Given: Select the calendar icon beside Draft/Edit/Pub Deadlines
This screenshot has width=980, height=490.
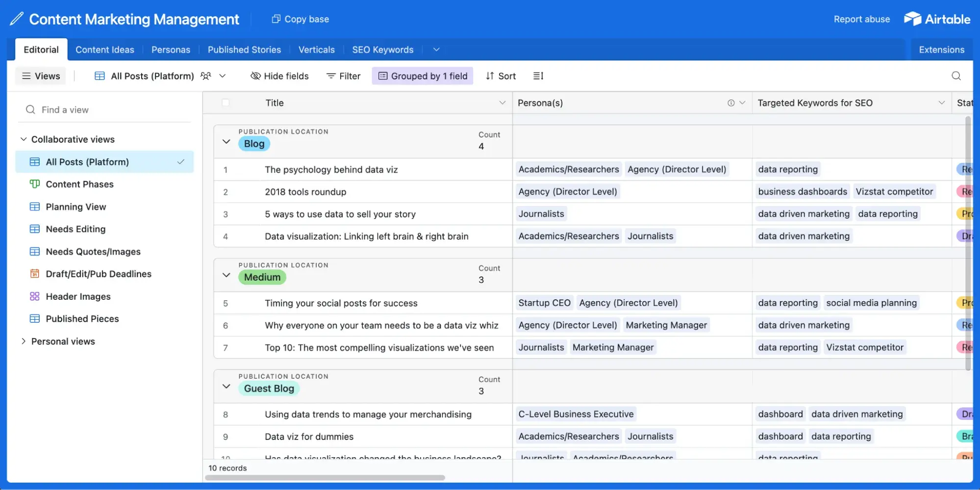Looking at the screenshot, I should (x=34, y=274).
